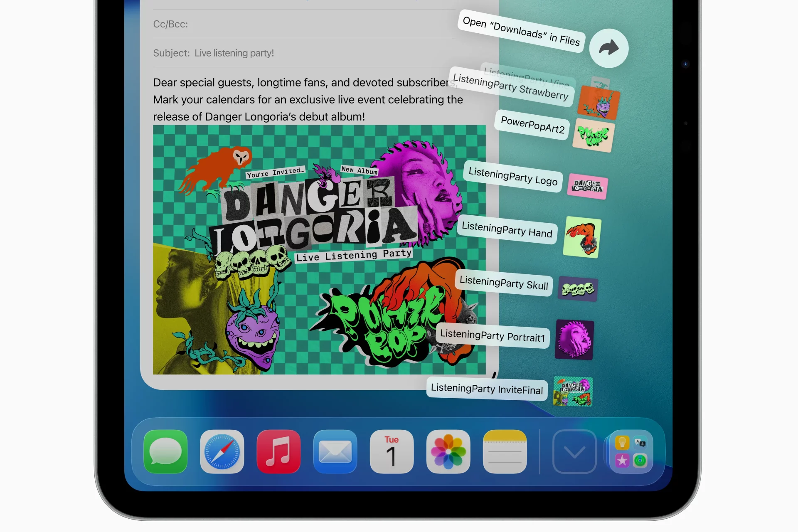The image size is (798, 532).
Task: Open the Messages app in dock
Action: [x=165, y=452]
